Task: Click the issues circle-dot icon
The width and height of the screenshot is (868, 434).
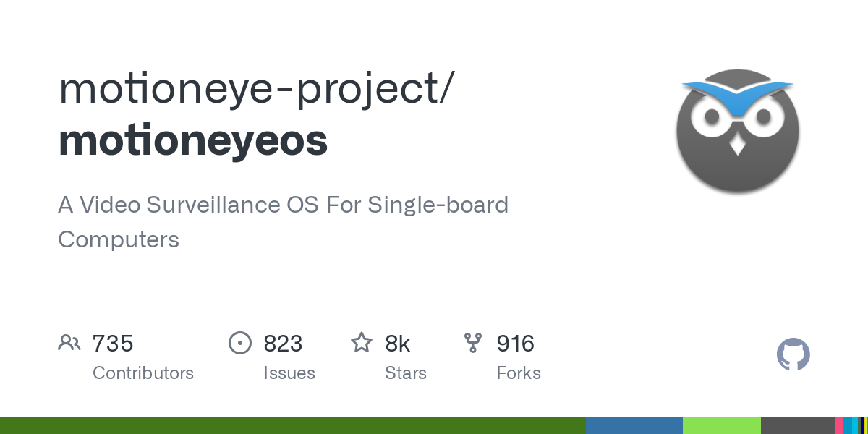Action: (x=240, y=343)
